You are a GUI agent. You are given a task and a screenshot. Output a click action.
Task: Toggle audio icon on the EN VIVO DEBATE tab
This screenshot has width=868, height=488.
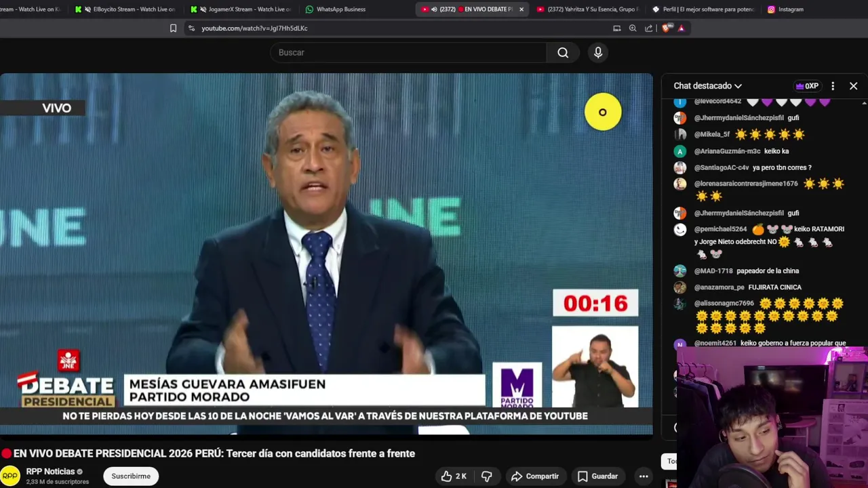(x=434, y=9)
